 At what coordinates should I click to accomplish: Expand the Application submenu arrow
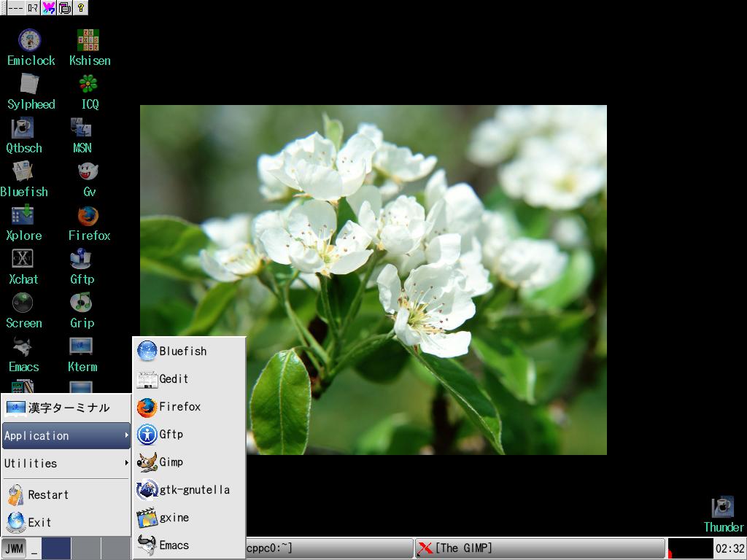126,435
